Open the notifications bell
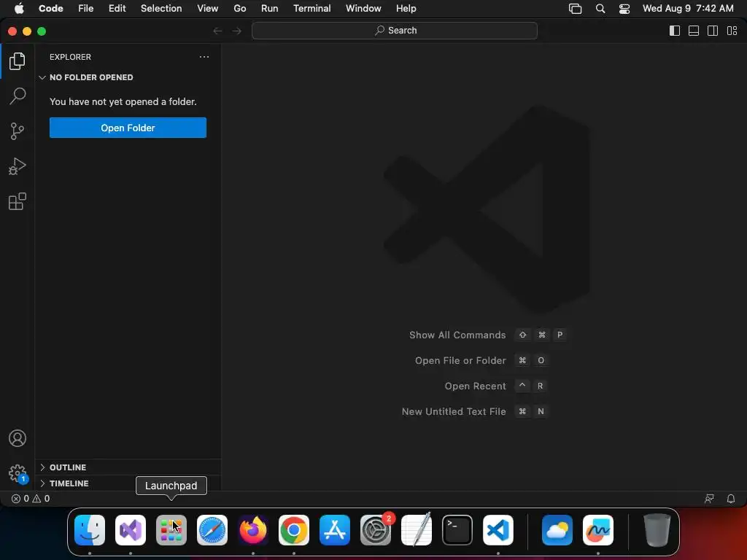This screenshot has width=747, height=560. click(730, 499)
